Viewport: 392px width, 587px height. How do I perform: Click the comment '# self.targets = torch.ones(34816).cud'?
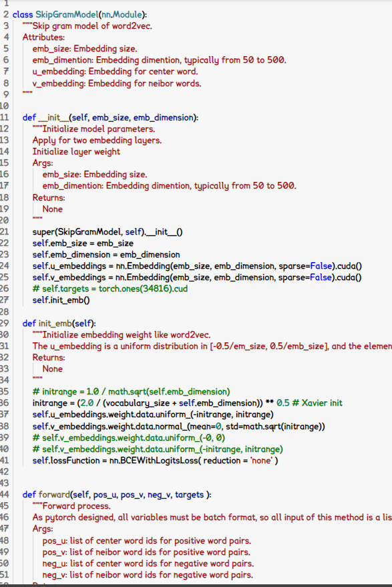click(x=110, y=288)
